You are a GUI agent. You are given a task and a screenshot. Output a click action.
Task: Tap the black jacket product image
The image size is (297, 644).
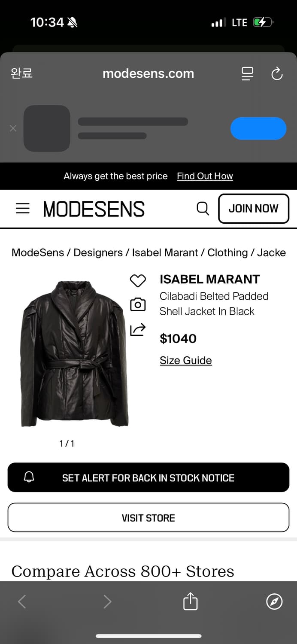[74, 354]
